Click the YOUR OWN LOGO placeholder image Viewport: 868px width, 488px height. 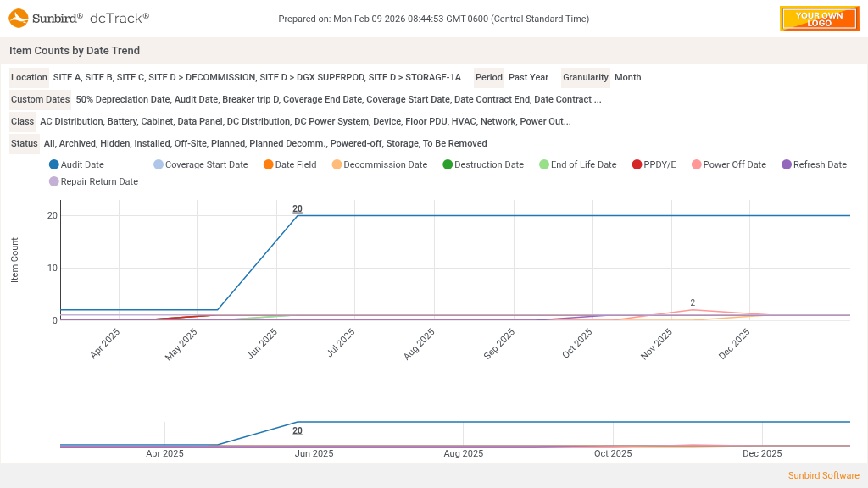tap(819, 19)
